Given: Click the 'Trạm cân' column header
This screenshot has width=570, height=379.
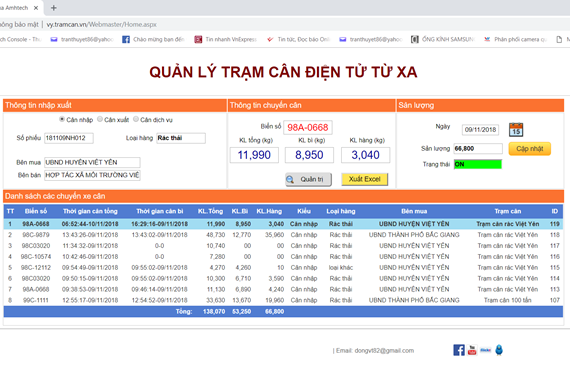Looking at the screenshot, I should pyautogui.click(x=507, y=211).
